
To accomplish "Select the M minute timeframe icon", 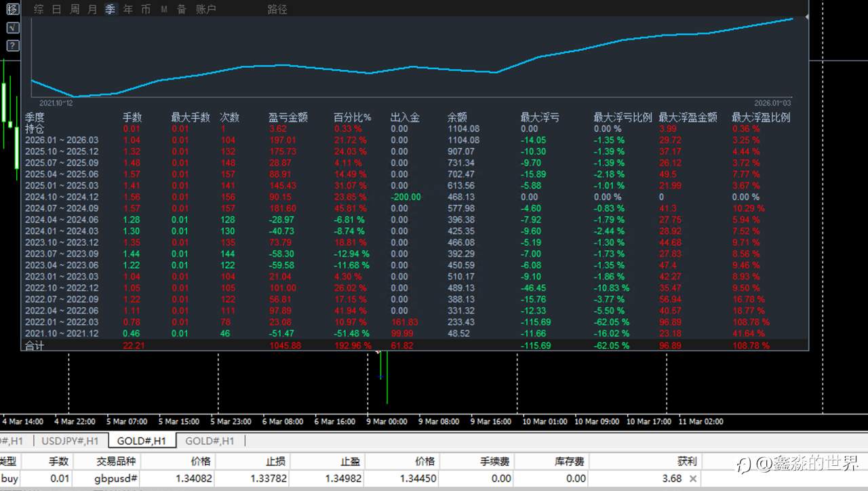I will click(x=163, y=9).
